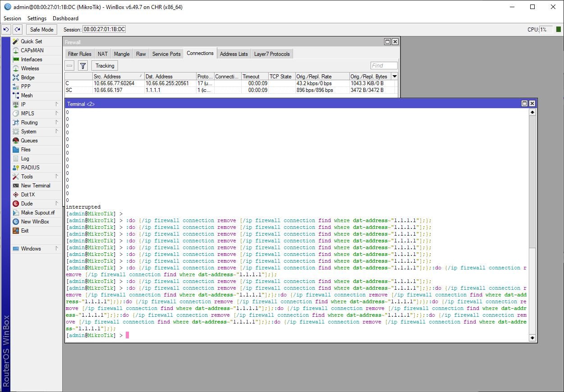Click the Session address field
The image size is (564, 392).
(104, 29)
